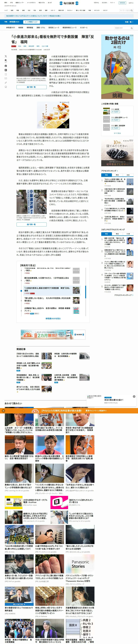Bookmark this article icon
This screenshot has width=138, height=644.
(6, 74)
